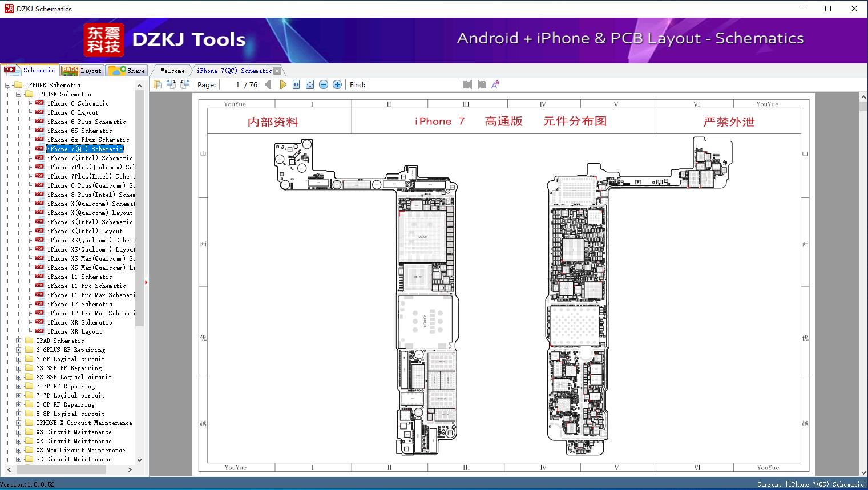Click the copy document icon in the viewer toolbar

click(158, 84)
